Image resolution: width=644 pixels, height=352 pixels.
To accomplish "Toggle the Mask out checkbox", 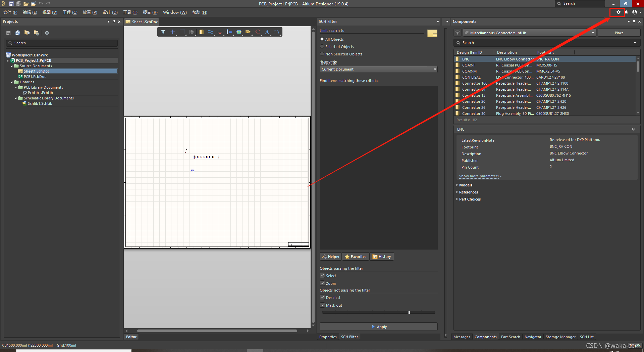I will 322,305.
